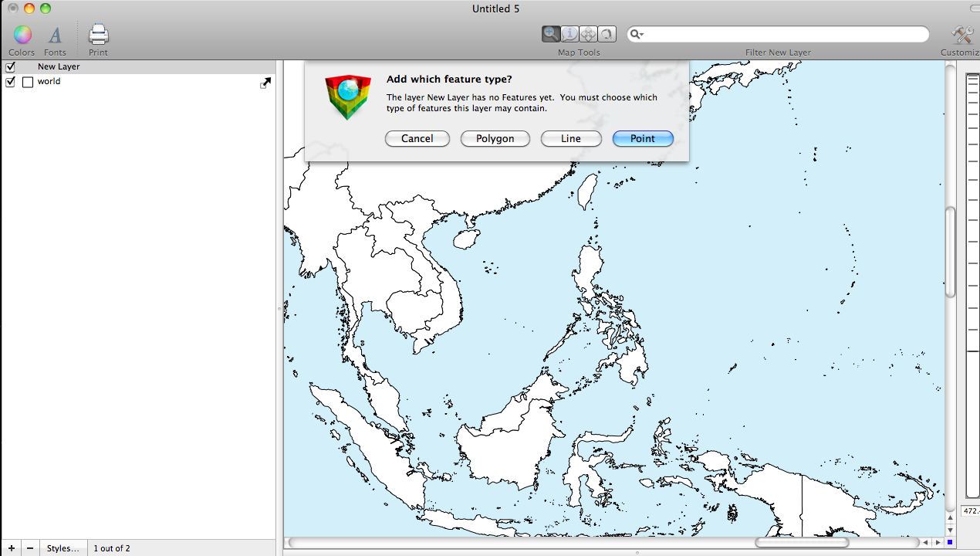Select the Identify info map tool
The image size is (980, 556).
click(569, 34)
